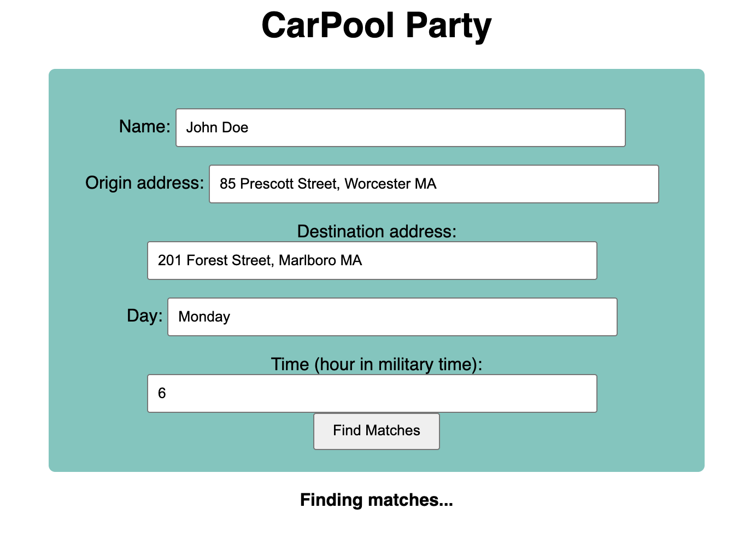Click the Origin address: label

(144, 183)
